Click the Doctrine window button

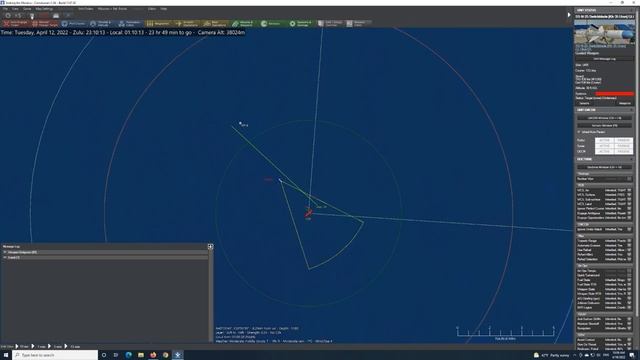click(x=604, y=167)
